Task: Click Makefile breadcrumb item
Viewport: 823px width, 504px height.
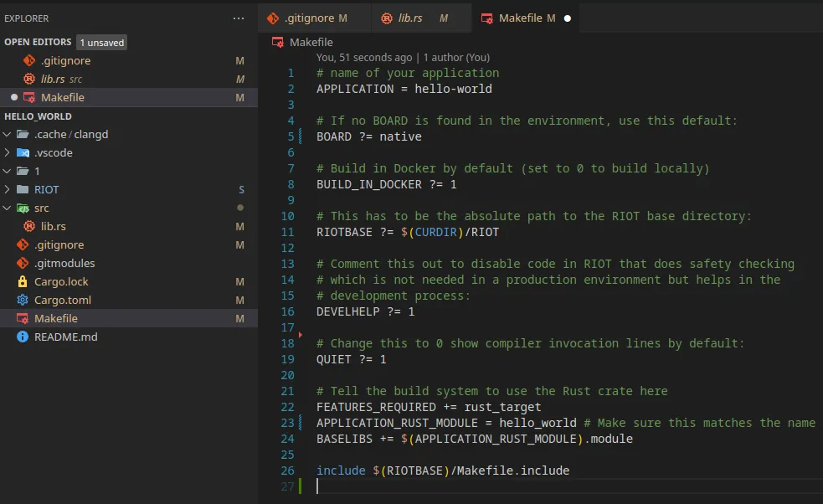Action: pos(311,42)
